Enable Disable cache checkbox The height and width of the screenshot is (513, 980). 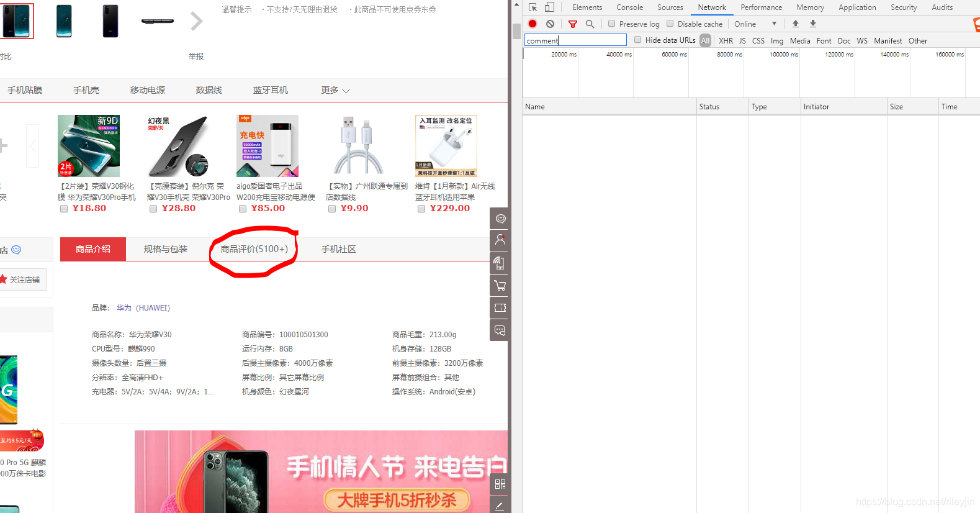click(x=670, y=24)
